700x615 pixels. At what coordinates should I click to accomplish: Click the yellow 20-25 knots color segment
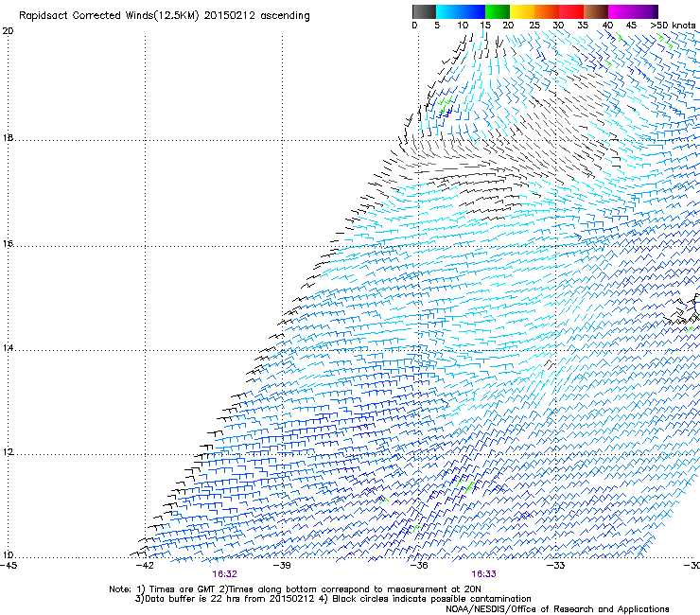(522, 11)
